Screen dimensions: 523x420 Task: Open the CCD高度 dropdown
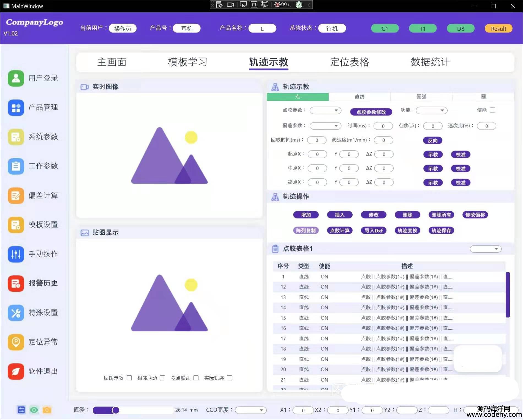pos(251,410)
